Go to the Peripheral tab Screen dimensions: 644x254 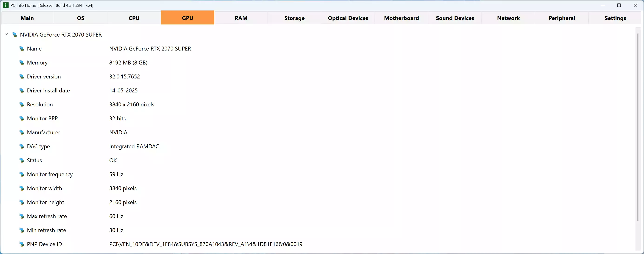tap(562, 18)
